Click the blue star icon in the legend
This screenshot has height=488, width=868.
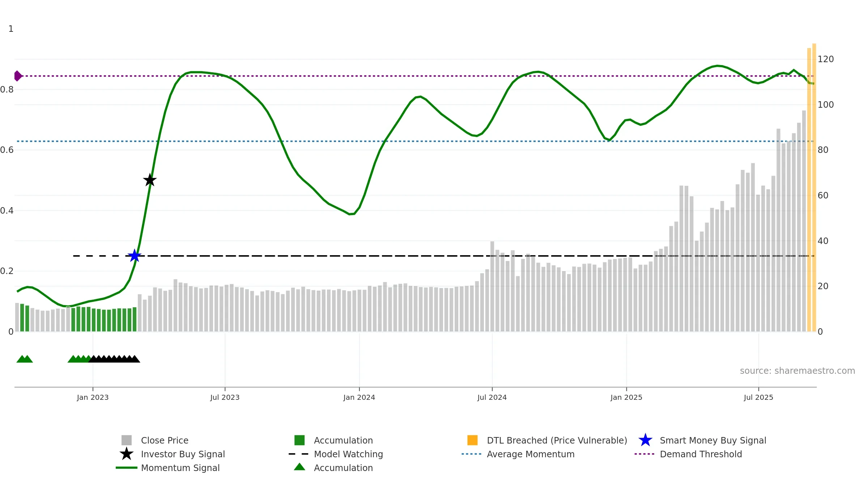(645, 440)
